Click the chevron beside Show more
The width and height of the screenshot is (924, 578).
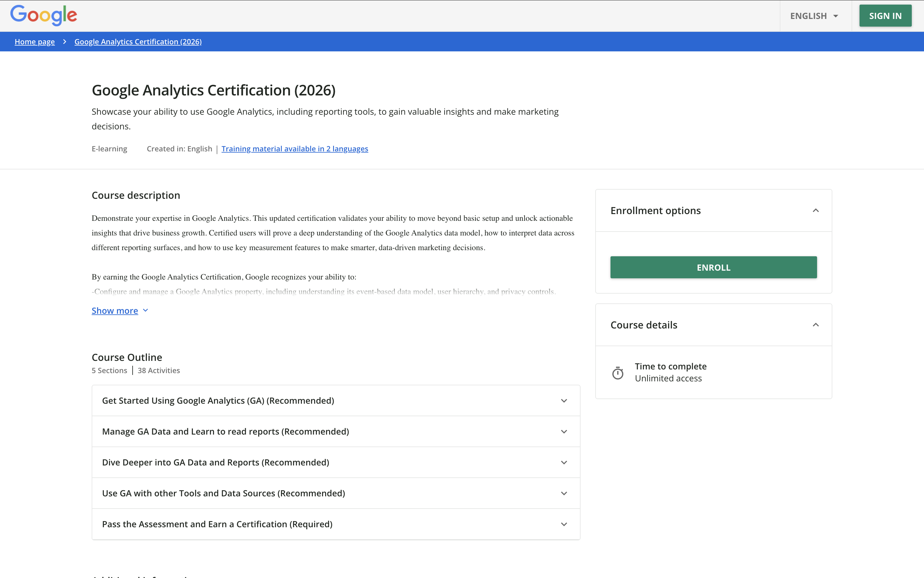(145, 310)
